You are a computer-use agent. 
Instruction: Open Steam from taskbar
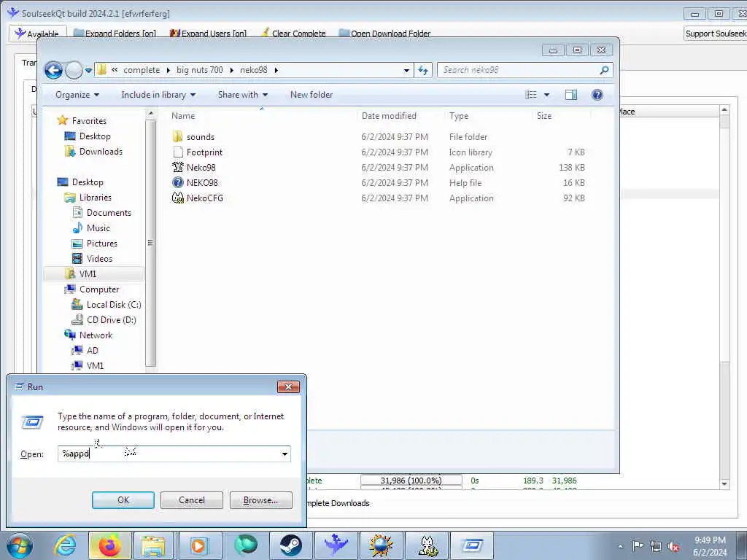tap(290, 545)
